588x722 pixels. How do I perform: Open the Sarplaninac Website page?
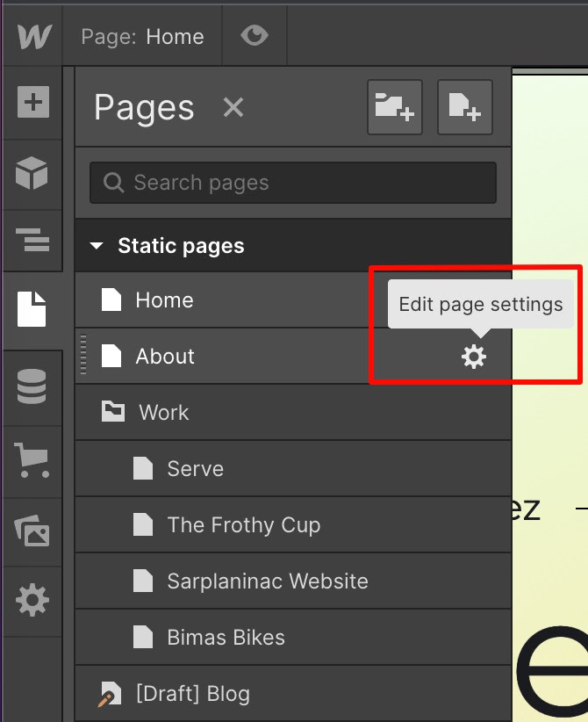(293, 581)
